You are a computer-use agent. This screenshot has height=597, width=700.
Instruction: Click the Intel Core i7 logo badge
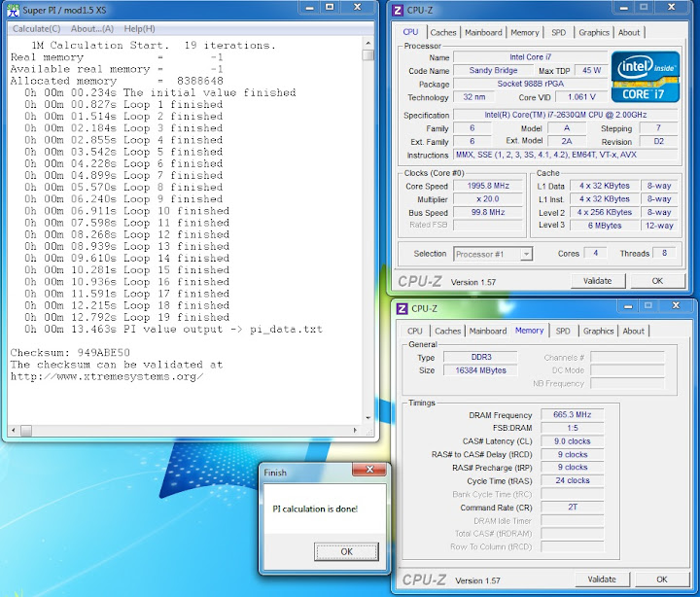[x=645, y=77]
